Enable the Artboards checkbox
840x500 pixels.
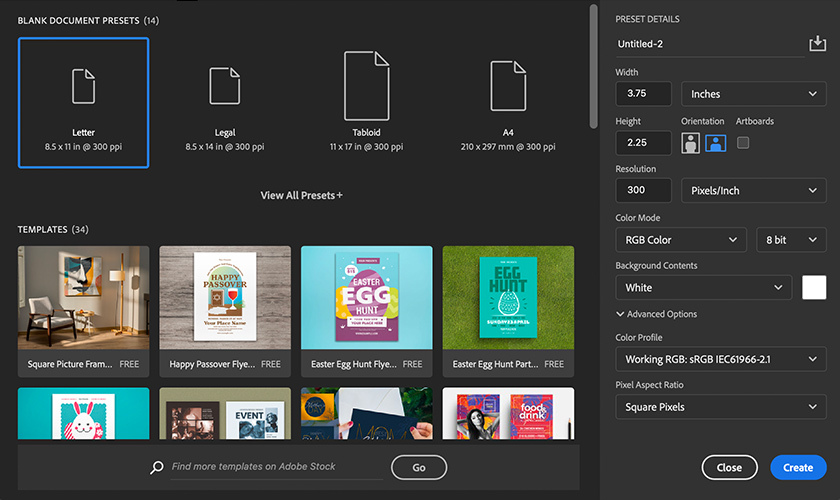(x=743, y=143)
